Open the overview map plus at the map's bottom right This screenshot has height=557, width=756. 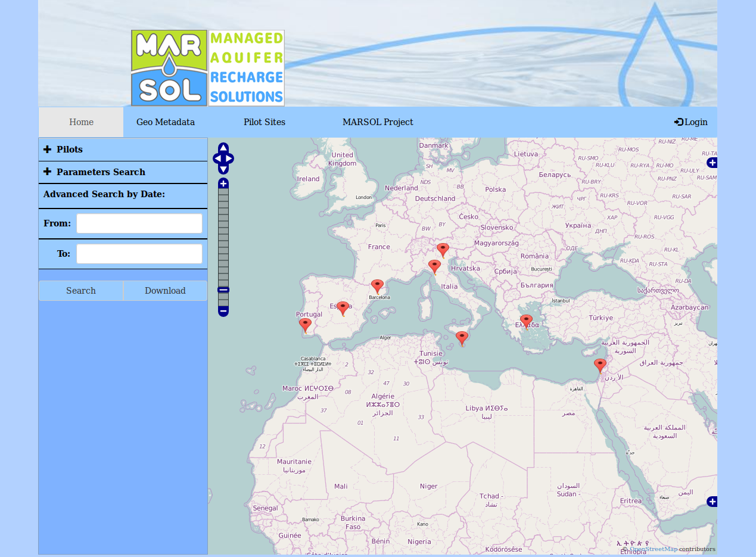tap(712, 502)
